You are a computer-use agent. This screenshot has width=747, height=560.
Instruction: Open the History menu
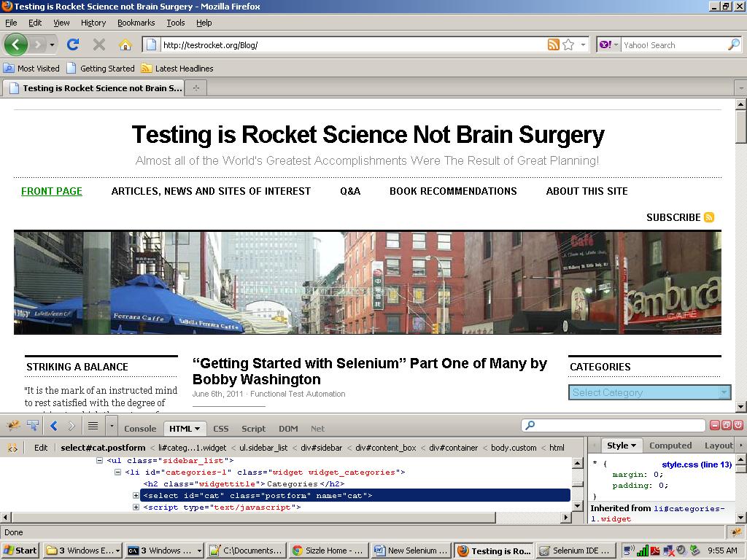click(x=93, y=23)
